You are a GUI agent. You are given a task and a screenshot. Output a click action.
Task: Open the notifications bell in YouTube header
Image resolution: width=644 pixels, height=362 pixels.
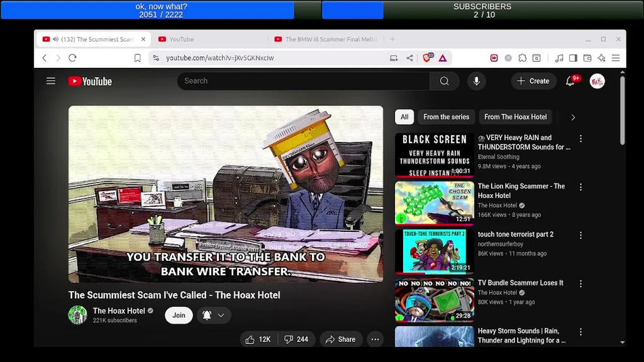click(571, 81)
